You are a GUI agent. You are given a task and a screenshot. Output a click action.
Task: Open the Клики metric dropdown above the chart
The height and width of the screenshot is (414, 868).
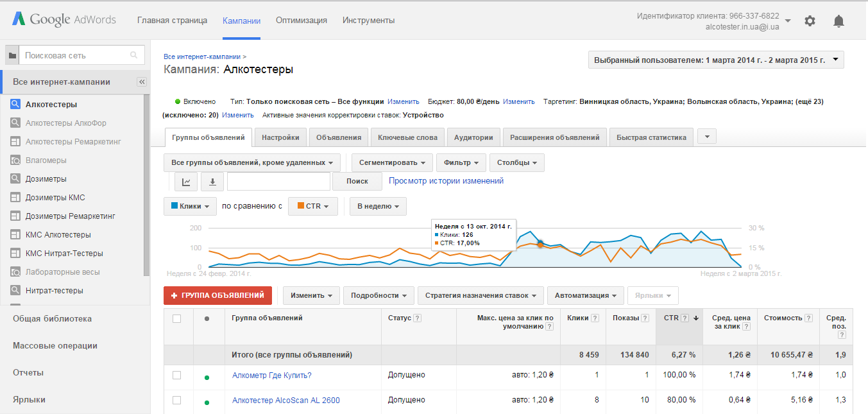[x=191, y=206]
